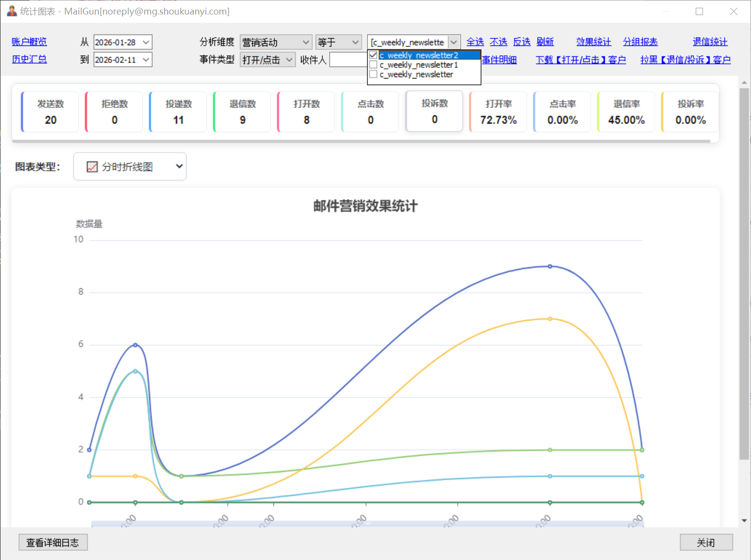751x560 pixels.
Task: Click the horizontal scrollbar under stat cards
Action: tap(361, 141)
